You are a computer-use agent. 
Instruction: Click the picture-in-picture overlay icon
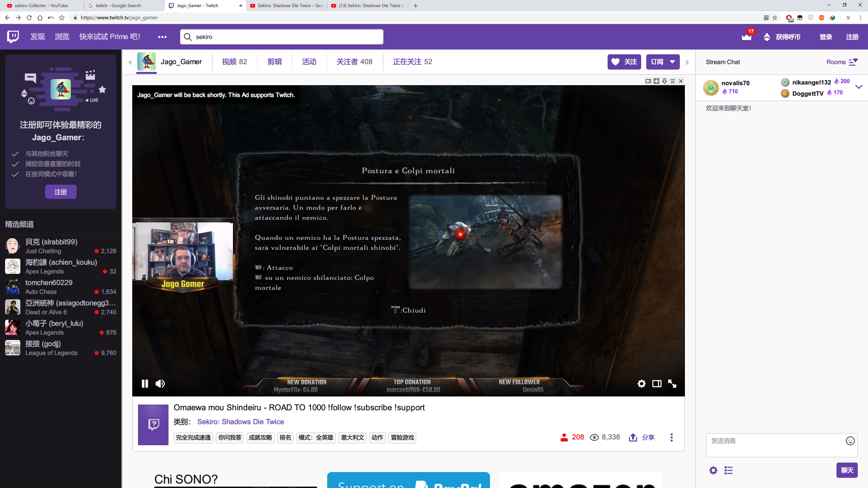click(648, 81)
